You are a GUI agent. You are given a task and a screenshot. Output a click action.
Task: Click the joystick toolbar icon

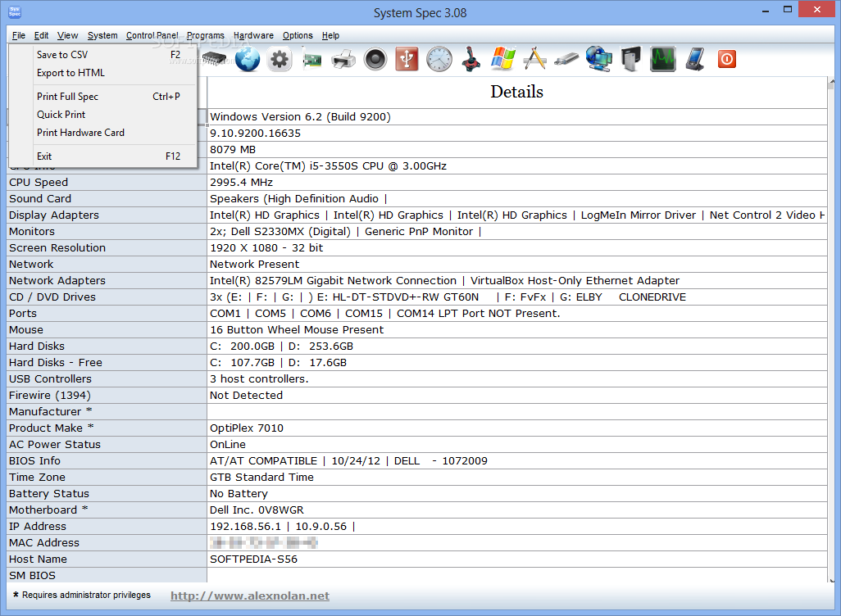coord(471,59)
